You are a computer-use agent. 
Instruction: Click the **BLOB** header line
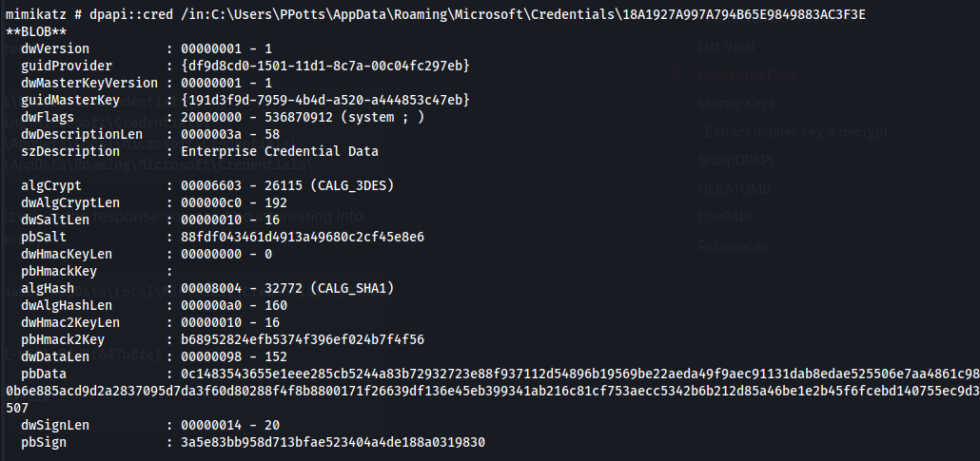(36, 32)
